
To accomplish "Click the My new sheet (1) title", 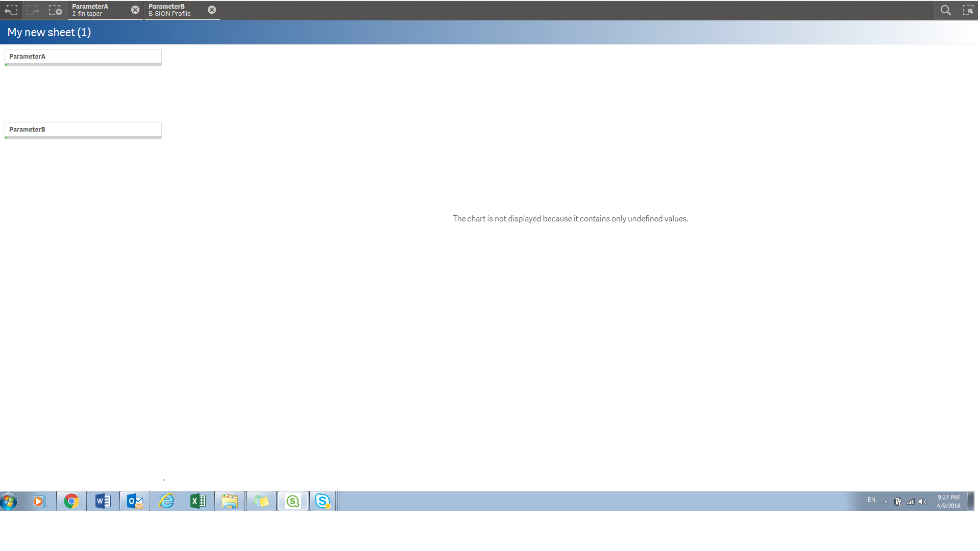I will [x=49, y=32].
